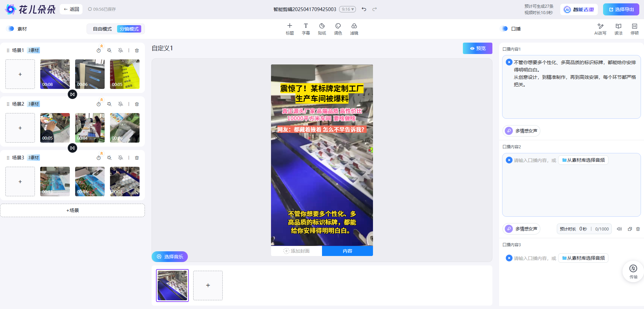Switch to the 添加封面 tab
Image resolution: width=644 pixels, height=309 pixels.
pyautogui.click(x=297, y=251)
